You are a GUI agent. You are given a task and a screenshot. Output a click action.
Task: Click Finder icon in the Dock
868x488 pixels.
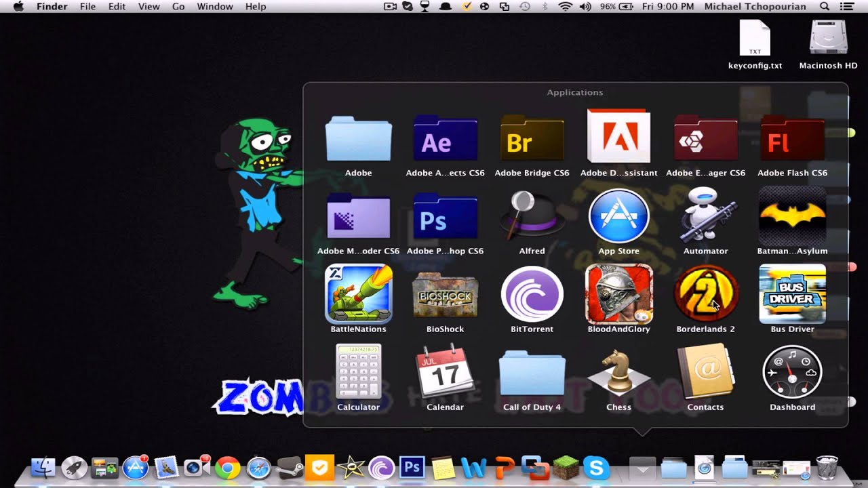tap(43, 468)
